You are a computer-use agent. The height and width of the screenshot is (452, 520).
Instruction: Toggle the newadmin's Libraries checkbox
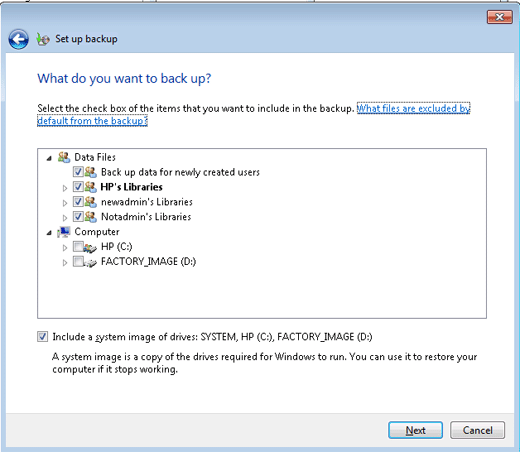coord(78,202)
